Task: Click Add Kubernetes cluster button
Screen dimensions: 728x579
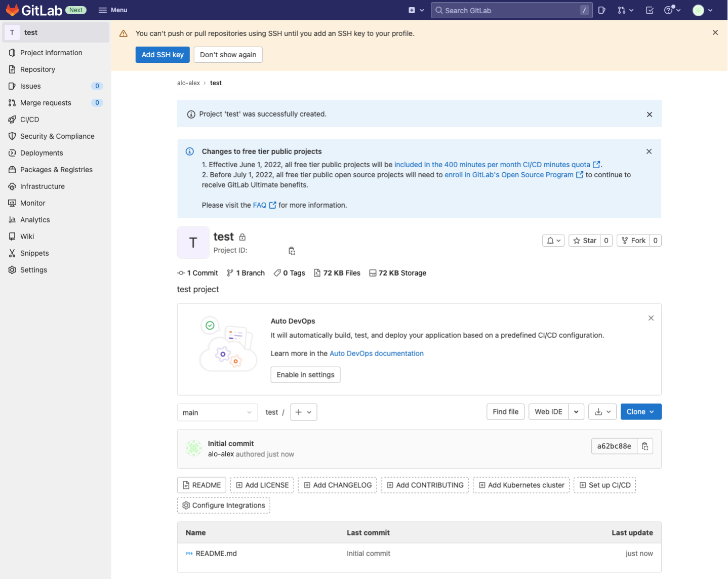Action: (521, 485)
